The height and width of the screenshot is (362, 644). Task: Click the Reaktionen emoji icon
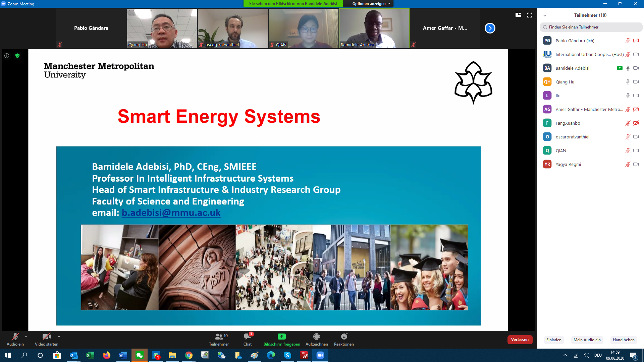pos(344,337)
